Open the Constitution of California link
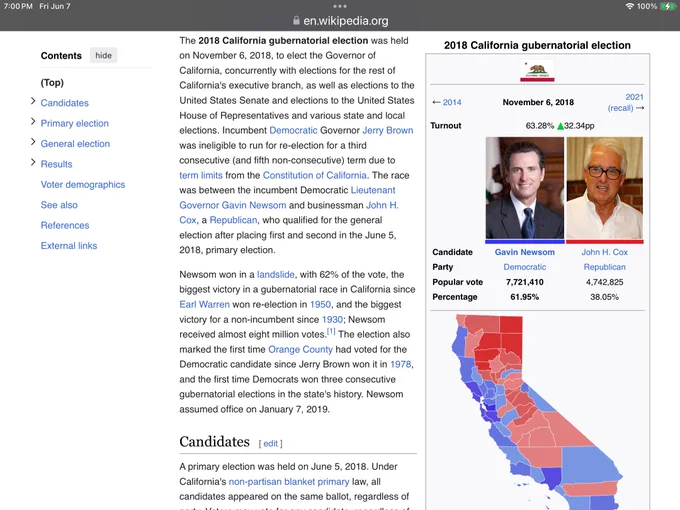 314,175
